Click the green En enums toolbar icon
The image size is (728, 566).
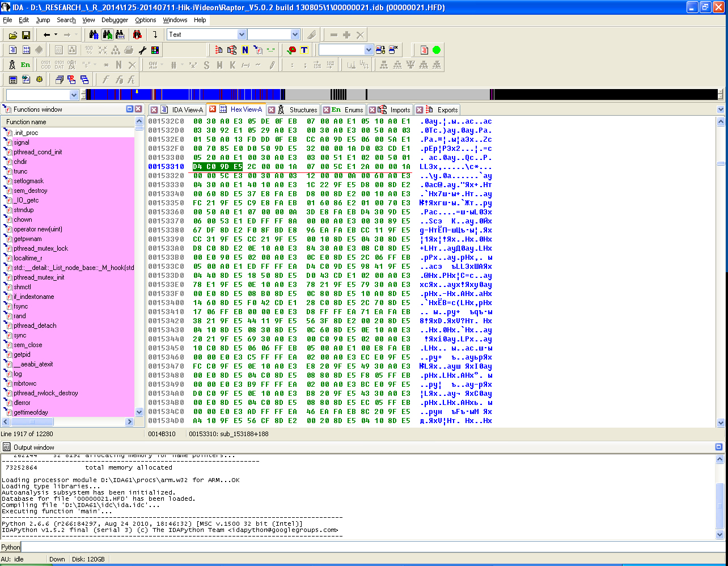click(26, 65)
